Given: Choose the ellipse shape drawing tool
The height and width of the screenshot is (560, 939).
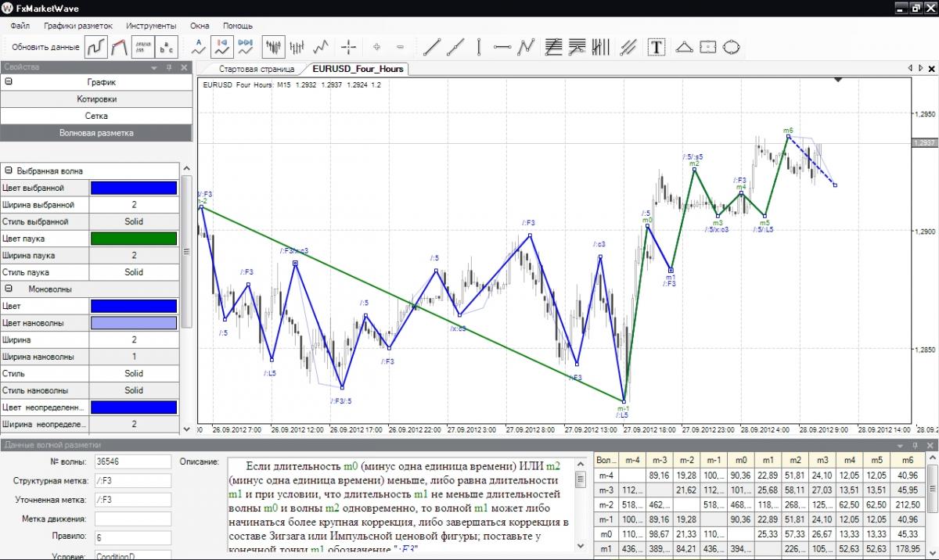Looking at the screenshot, I should pyautogui.click(x=731, y=47).
